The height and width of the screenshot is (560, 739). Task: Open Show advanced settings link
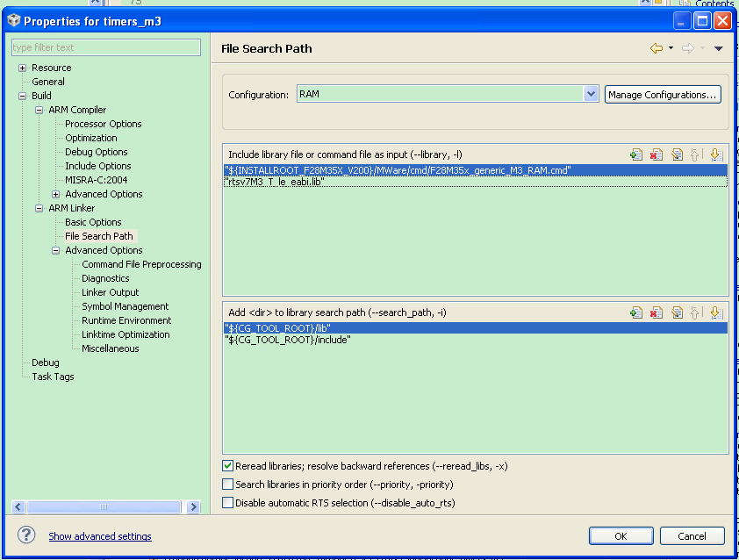[100, 536]
